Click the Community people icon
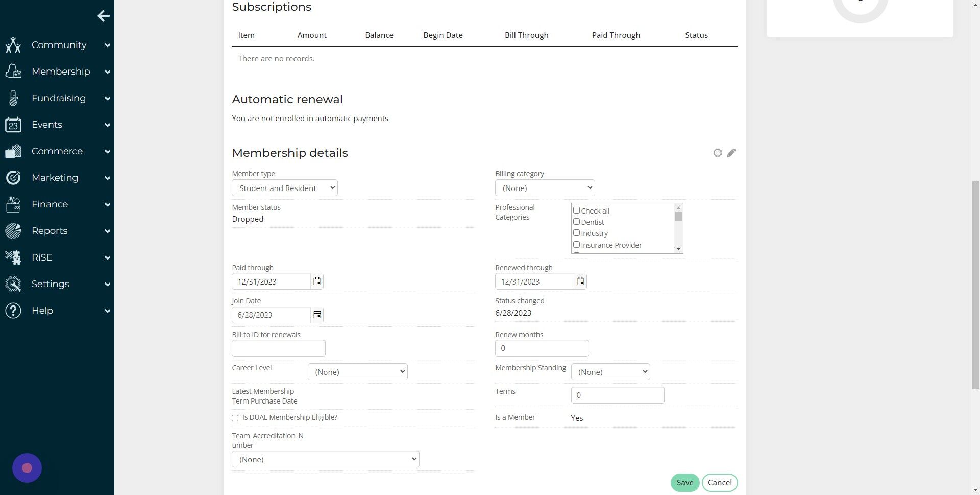This screenshot has height=495, width=980. (13, 45)
